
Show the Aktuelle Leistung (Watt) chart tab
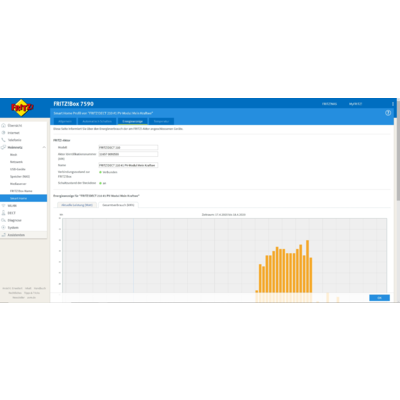point(77,205)
